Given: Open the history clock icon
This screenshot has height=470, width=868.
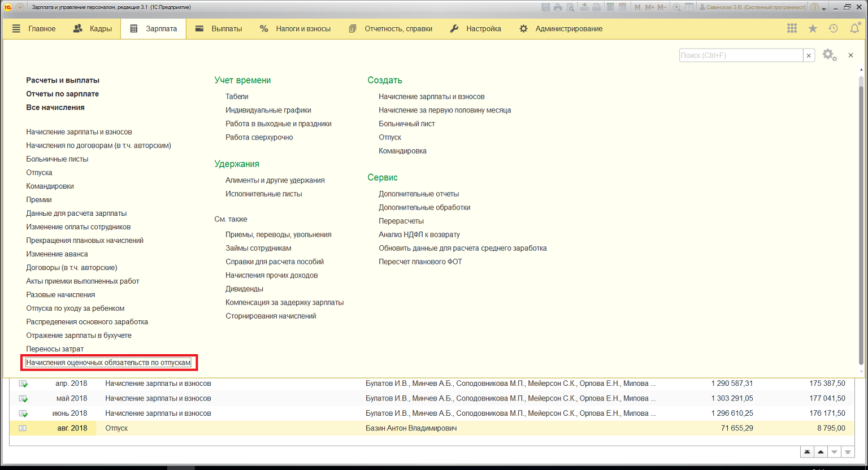Looking at the screenshot, I should coord(834,28).
